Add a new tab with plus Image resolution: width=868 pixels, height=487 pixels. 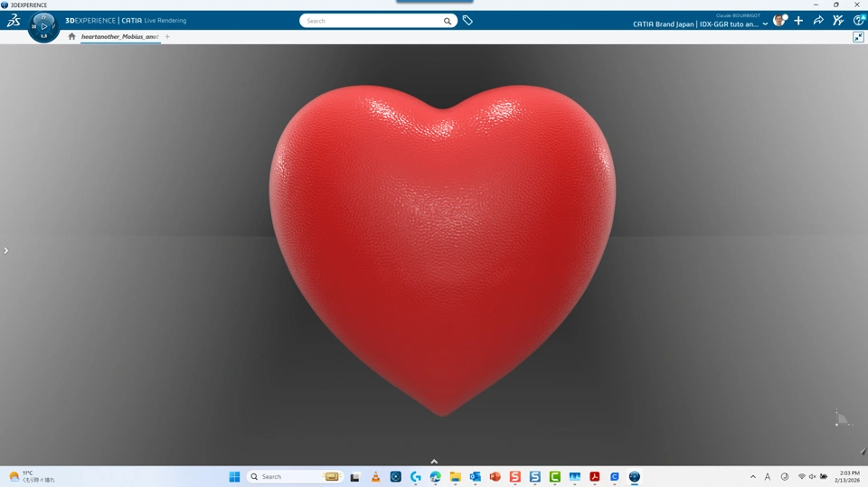(167, 36)
